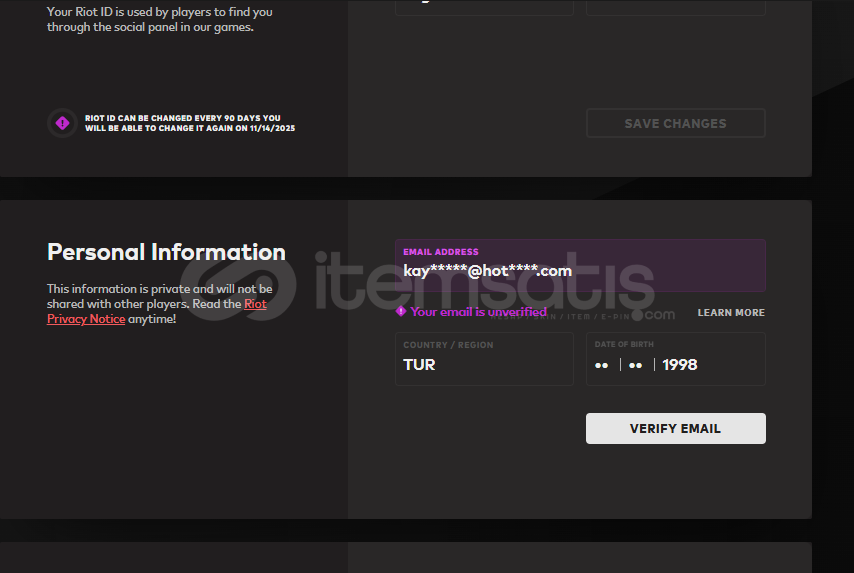Viewport: 854px width, 573px height.
Task: Click the Riot ID 90 days notice text
Action: pyautogui.click(x=190, y=123)
